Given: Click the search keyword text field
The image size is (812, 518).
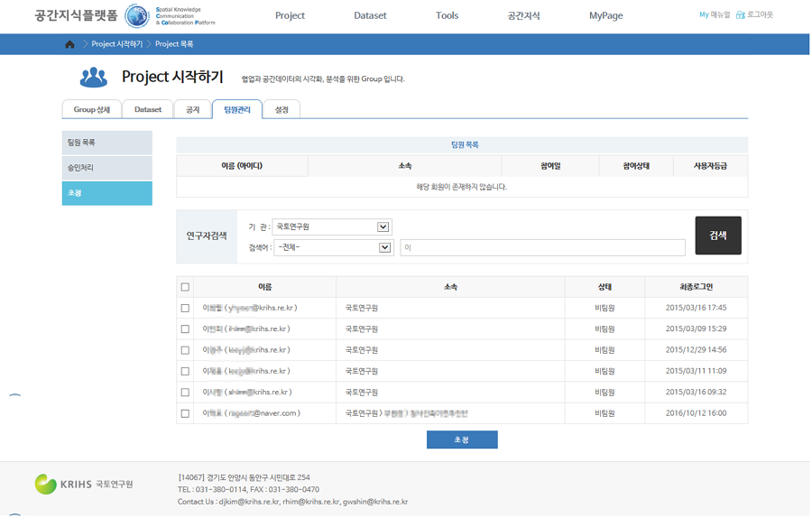Looking at the screenshot, I should coord(543,247).
